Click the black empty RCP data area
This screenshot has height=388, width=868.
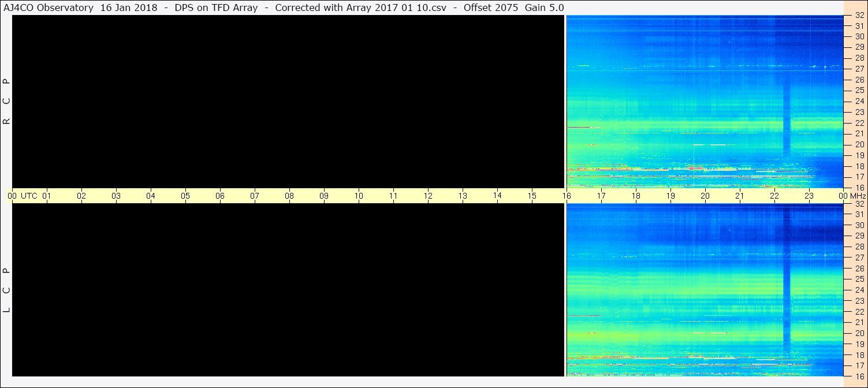pyautogui.click(x=288, y=101)
